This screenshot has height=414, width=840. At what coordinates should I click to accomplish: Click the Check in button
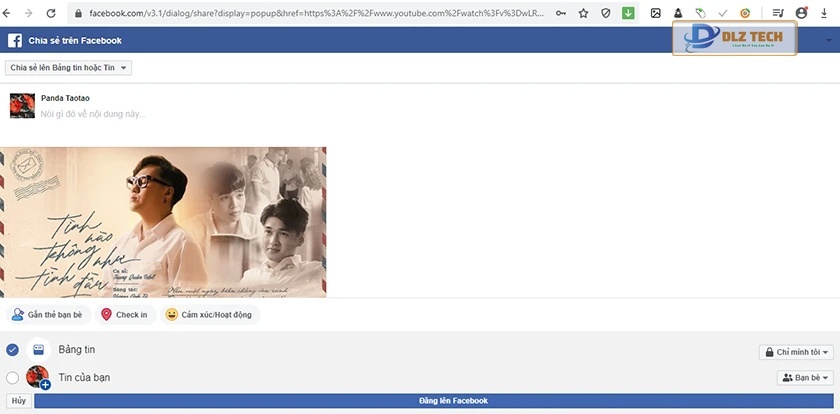[124, 315]
